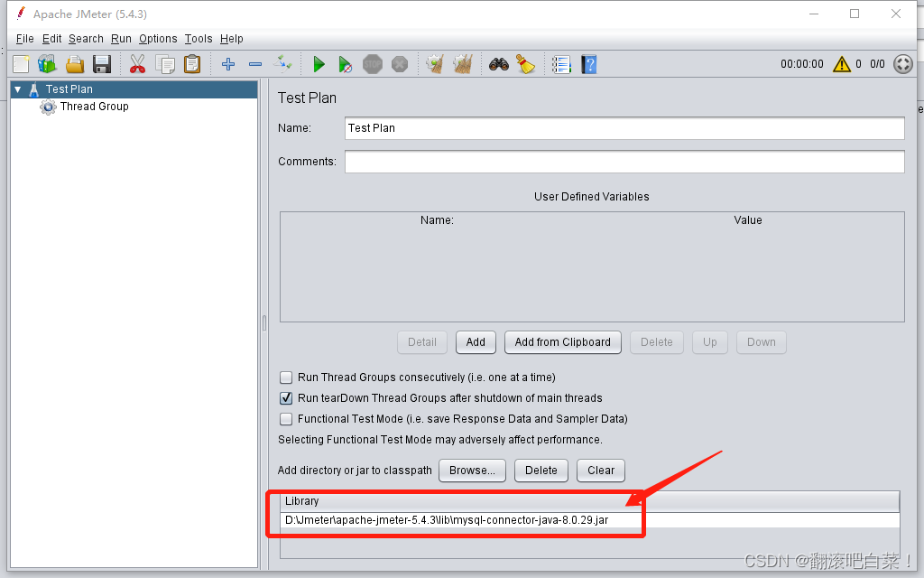Image resolution: width=924 pixels, height=578 pixels.
Task: Open the Help menu
Action: click(x=232, y=38)
